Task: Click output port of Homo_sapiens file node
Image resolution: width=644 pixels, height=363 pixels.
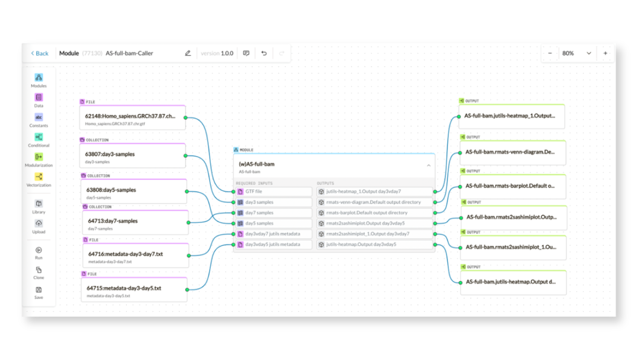Action: (185, 118)
